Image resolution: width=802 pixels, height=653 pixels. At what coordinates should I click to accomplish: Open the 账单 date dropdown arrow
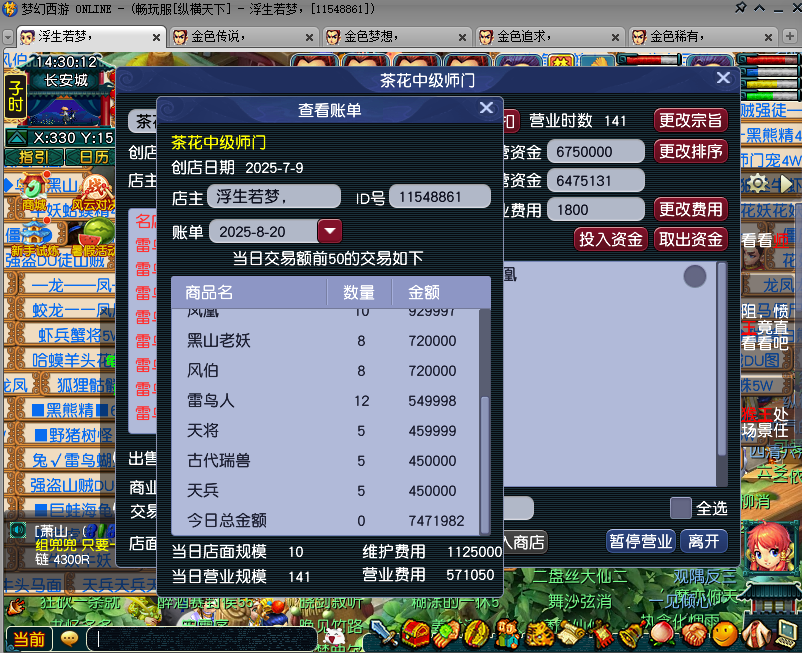pos(330,231)
